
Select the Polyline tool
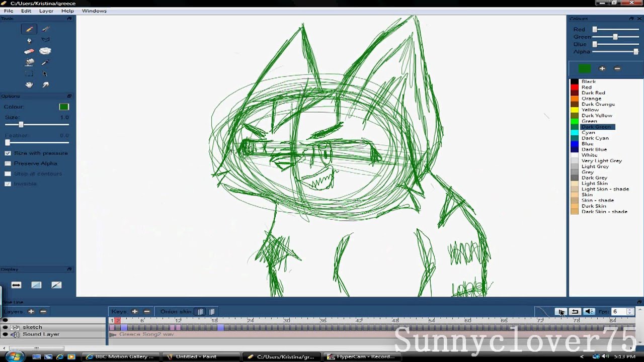pyautogui.click(x=45, y=40)
